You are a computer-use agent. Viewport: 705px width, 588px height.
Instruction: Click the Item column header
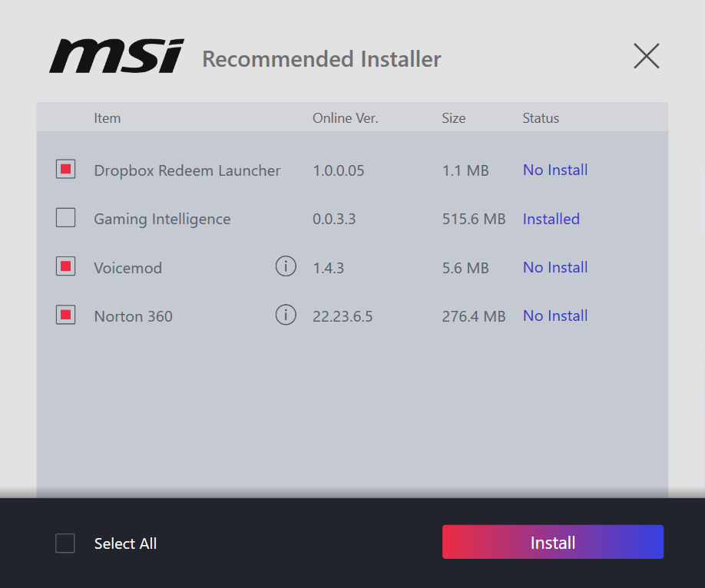point(108,118)
